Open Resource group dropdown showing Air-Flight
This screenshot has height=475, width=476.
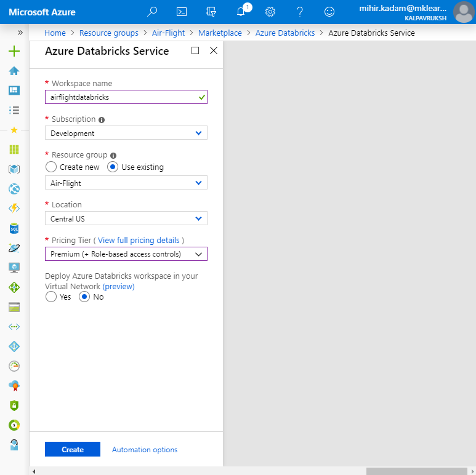point(126,183)
